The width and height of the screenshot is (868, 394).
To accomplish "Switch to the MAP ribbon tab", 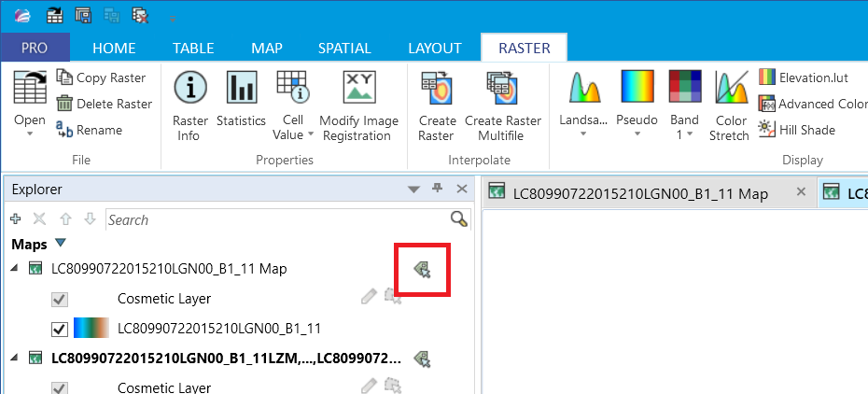I will click(x=267, y=49).
